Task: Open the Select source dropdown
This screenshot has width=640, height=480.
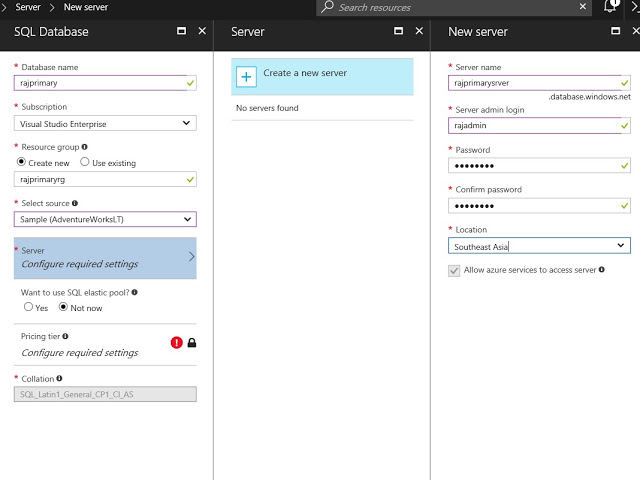Action: pyautogui.click(x=106, y=219)
